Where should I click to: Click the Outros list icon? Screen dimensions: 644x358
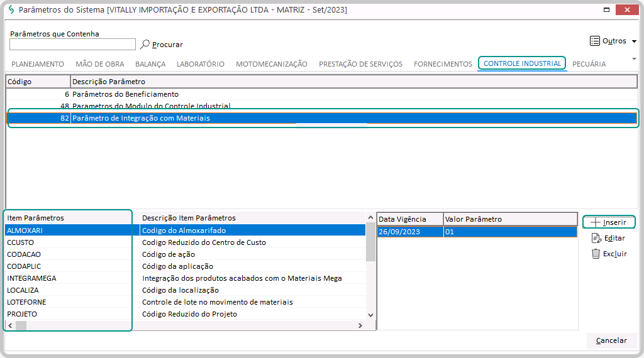[595, 41]
